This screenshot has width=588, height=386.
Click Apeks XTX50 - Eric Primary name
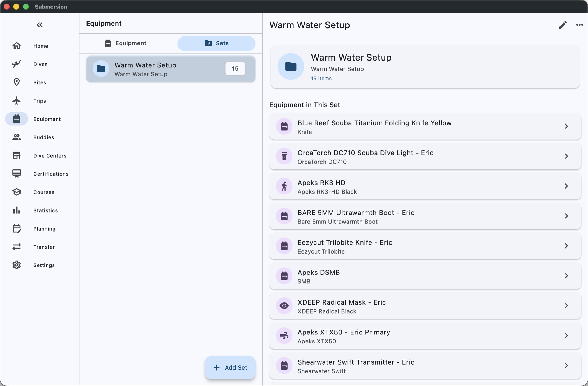[344, 332]
